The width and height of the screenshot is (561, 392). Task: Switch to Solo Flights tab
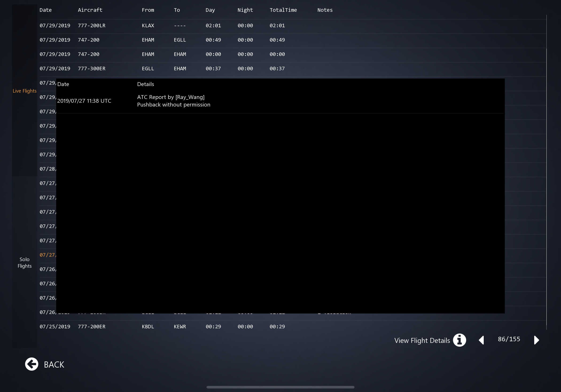pyautogui.click(x=24, y=263)
